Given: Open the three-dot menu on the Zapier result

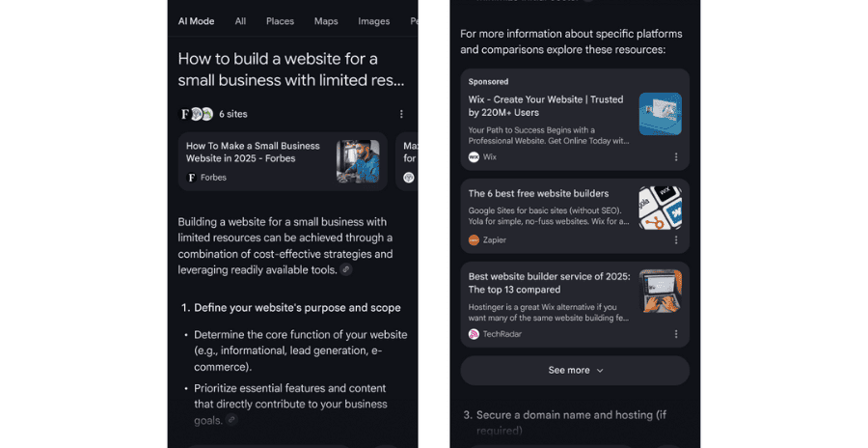Looking at the screenshot, I should [676, 240].
